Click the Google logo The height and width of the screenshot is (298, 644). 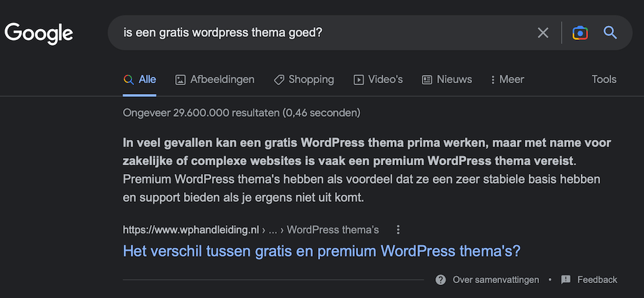tap(39, 32)
